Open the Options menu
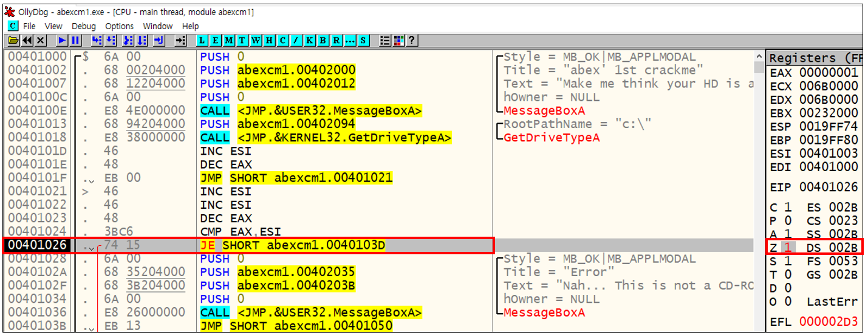868x335 pixels. [x=120, y=26]
